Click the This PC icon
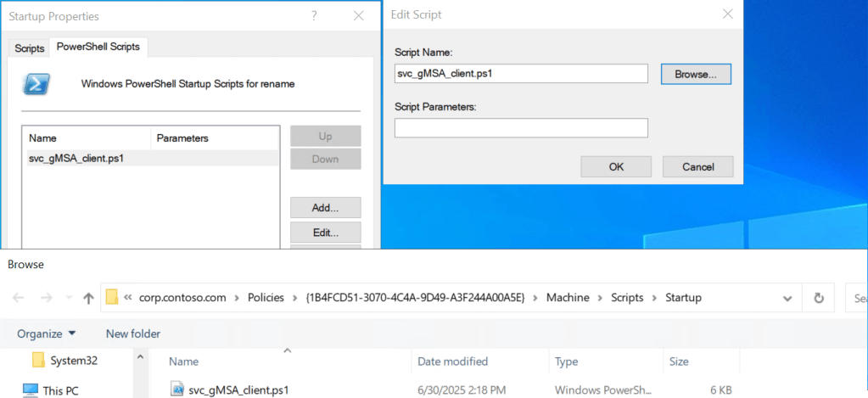The height and width of the screenshot is (398, 868). [x=31, y=390]
